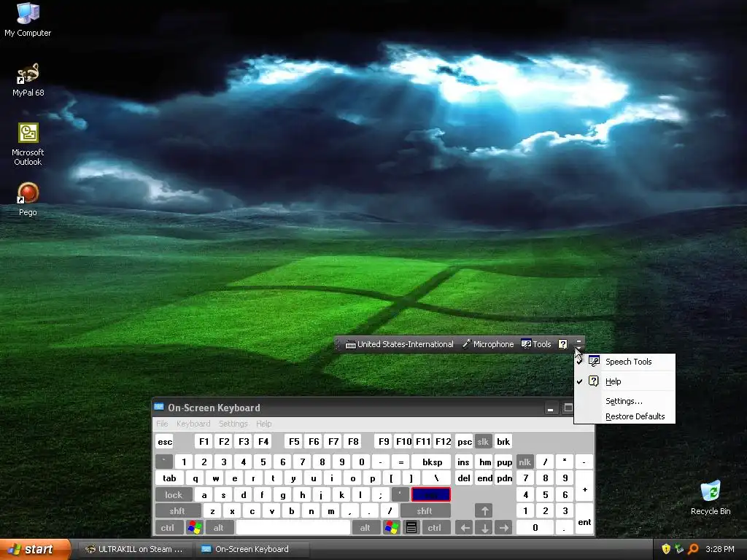747x560 pixels.
Task: Click the letter m key
Action: [330, 511]
